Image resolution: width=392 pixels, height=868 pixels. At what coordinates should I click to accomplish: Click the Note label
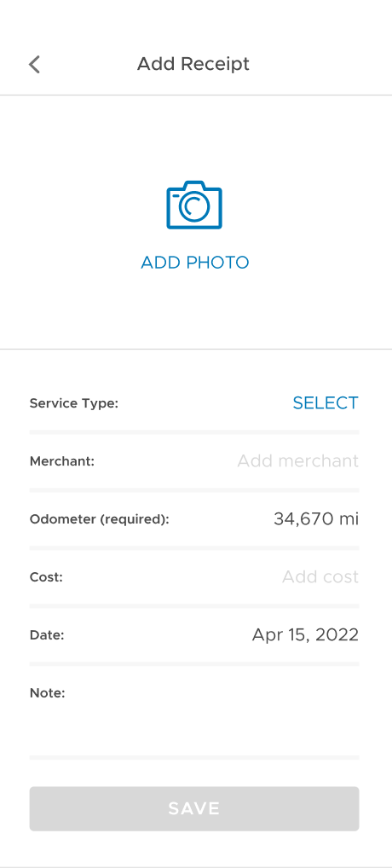pyautogui.click(x=47, y=692)
